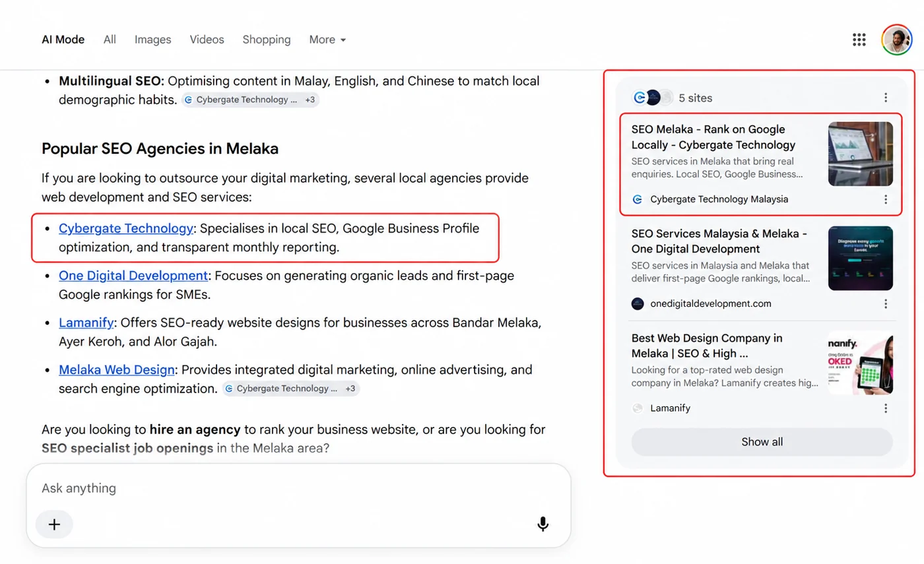Click the stacked site icons next to 5 sites
924x564 pixels.
[x=653, y=98]
